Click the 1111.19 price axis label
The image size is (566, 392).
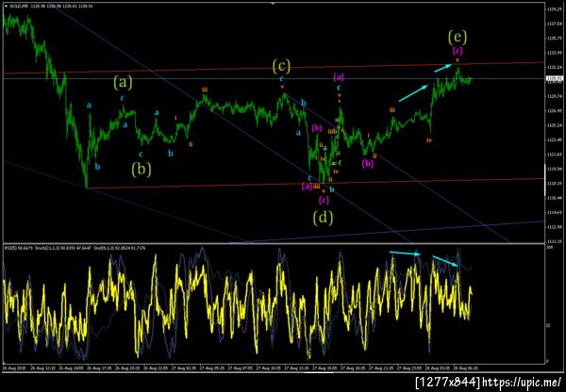[554, 241]
